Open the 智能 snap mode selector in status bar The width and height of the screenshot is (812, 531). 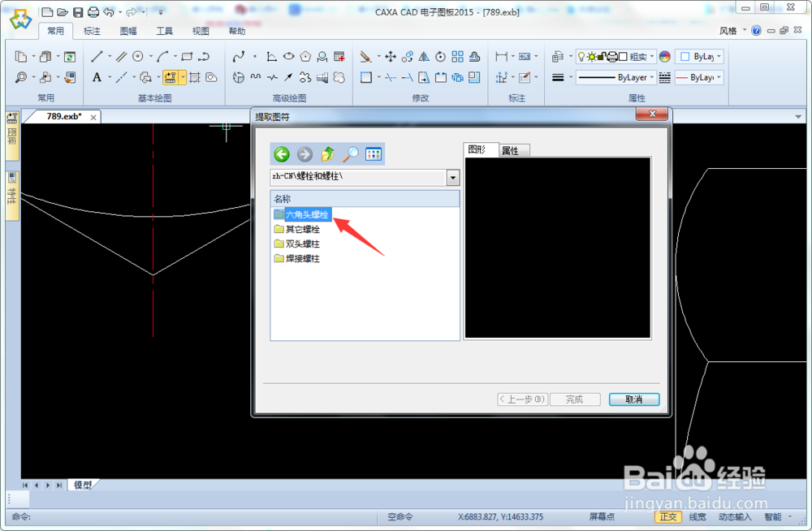tap(779, 516)
